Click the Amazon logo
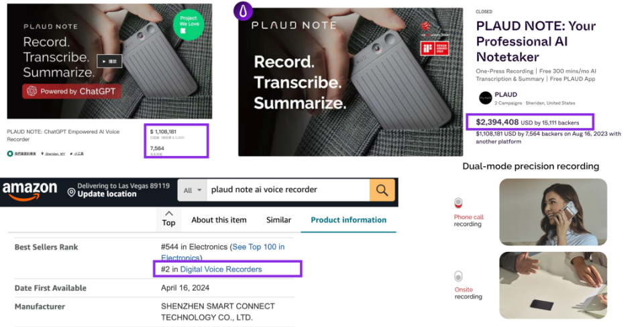644x327 pixels. pyautogui.click(x=30, y=191)
